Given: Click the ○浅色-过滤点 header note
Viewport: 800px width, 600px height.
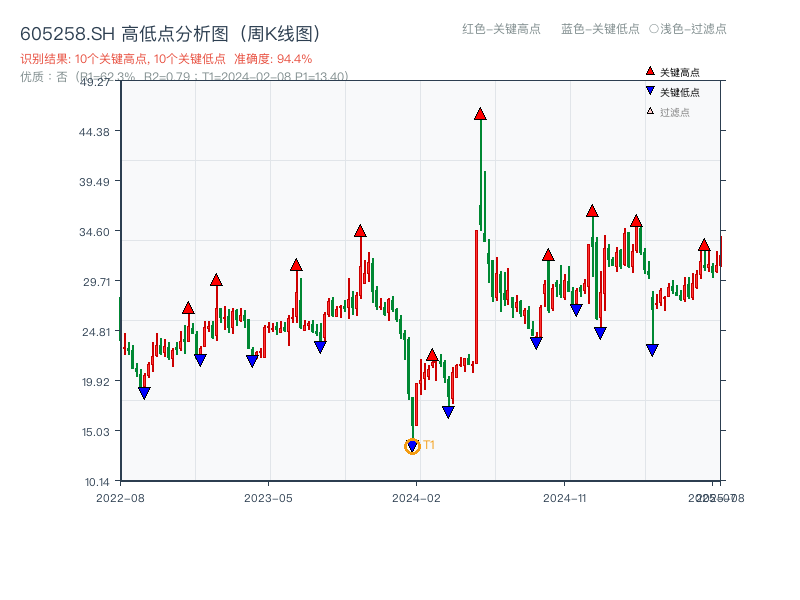Looking at the screenshot, I should click(688, 29).
